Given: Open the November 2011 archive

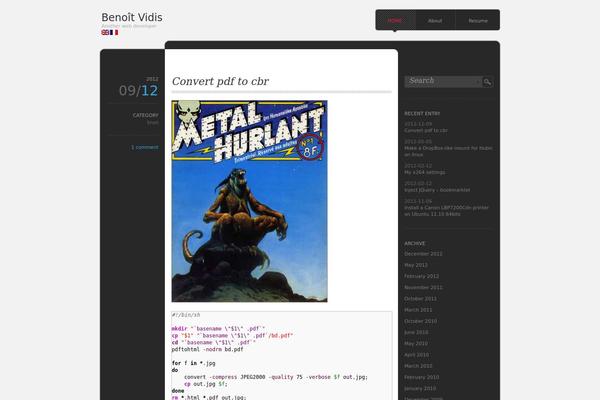Looking at the screenshot, I should (423, 287).
